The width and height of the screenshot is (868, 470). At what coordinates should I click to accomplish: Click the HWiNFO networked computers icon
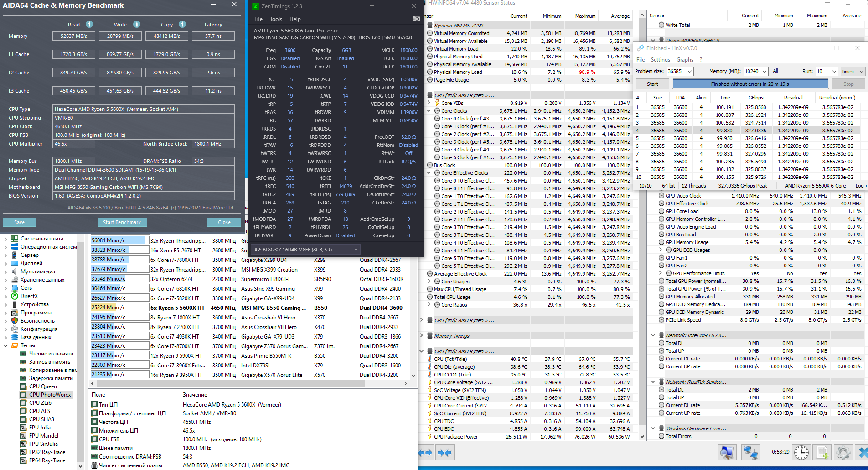(750, 452)
